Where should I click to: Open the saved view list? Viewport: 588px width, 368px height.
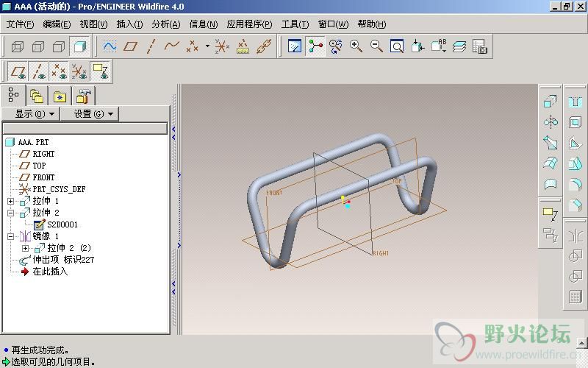(x=438, y=46)
